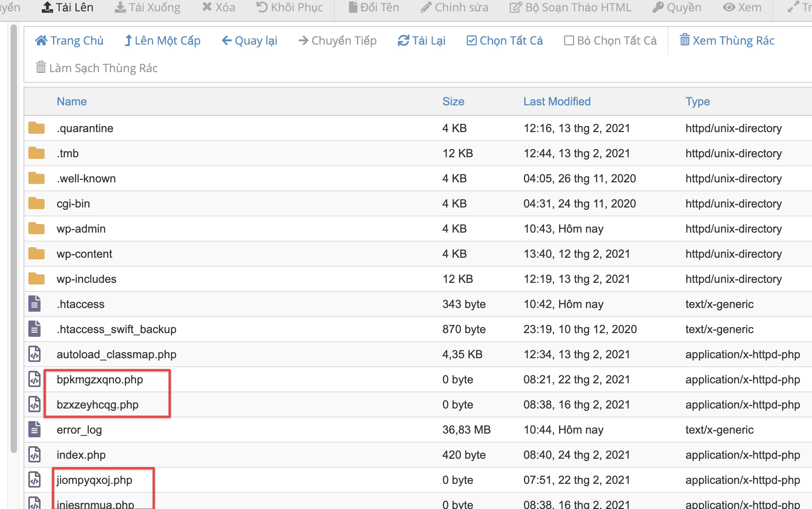
Task: Click Quay lại back arrow
Action: (x=227, y=41)
